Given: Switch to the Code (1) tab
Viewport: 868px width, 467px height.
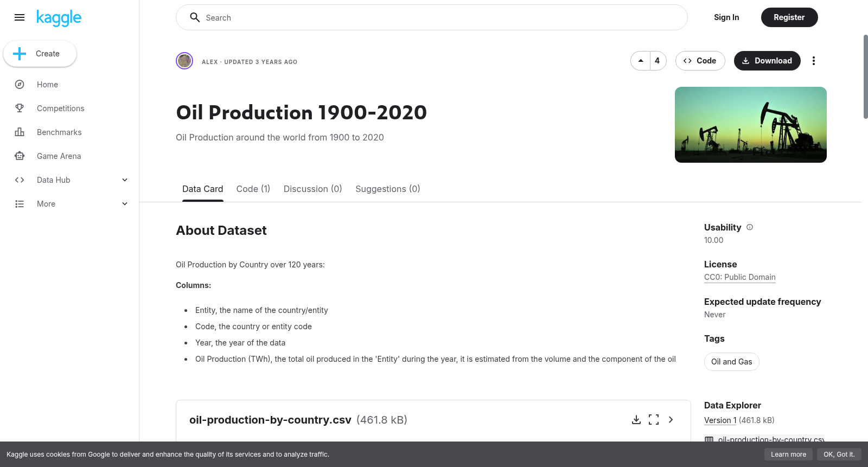Looking at the screenshot, I should click(x=253, y=189).
